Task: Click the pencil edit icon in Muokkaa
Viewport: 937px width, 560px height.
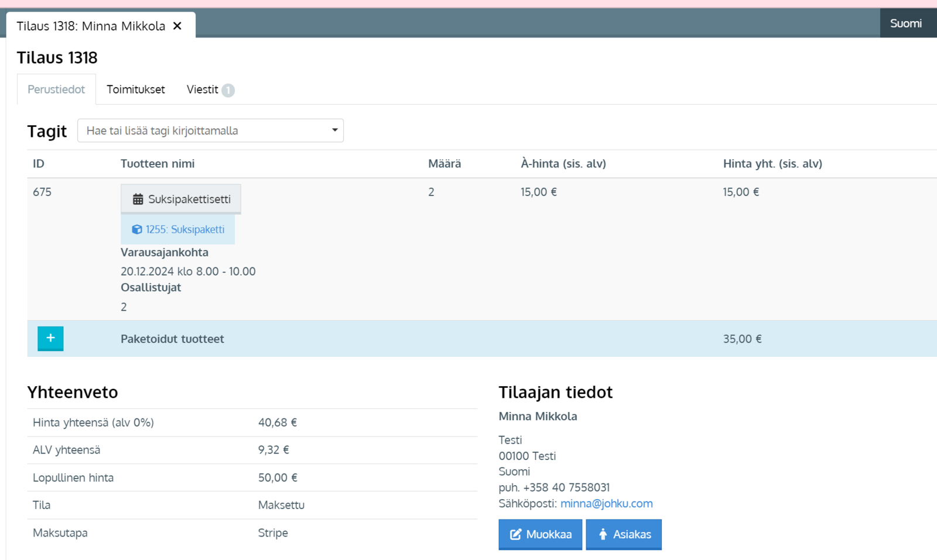Action: 515,534
